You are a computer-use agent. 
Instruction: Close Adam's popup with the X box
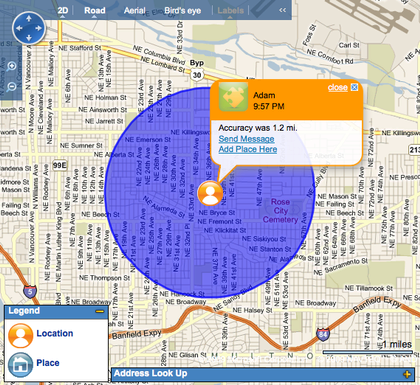tap(354, 87)
